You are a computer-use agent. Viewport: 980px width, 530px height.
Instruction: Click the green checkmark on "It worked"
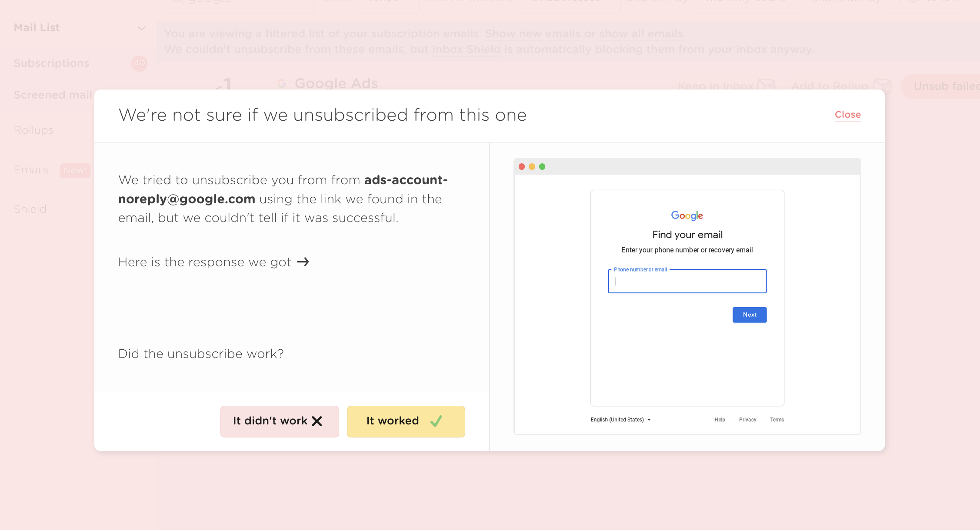[x=436, y=421]
